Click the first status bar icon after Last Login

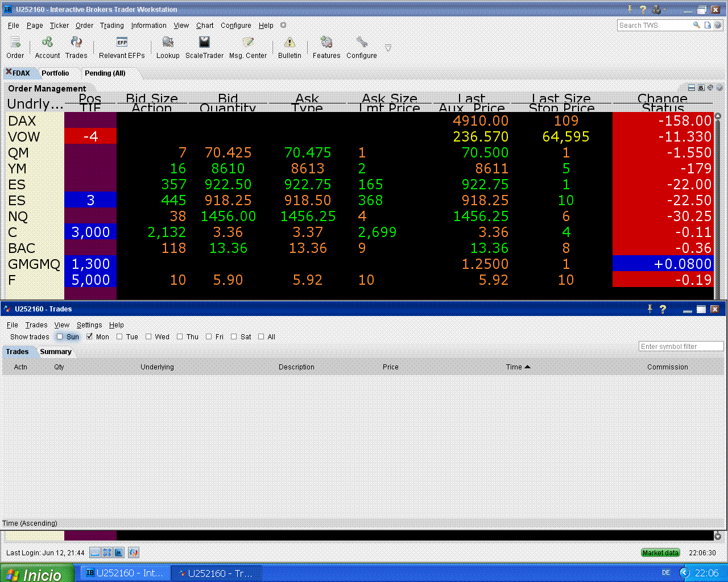click(95, 552)
